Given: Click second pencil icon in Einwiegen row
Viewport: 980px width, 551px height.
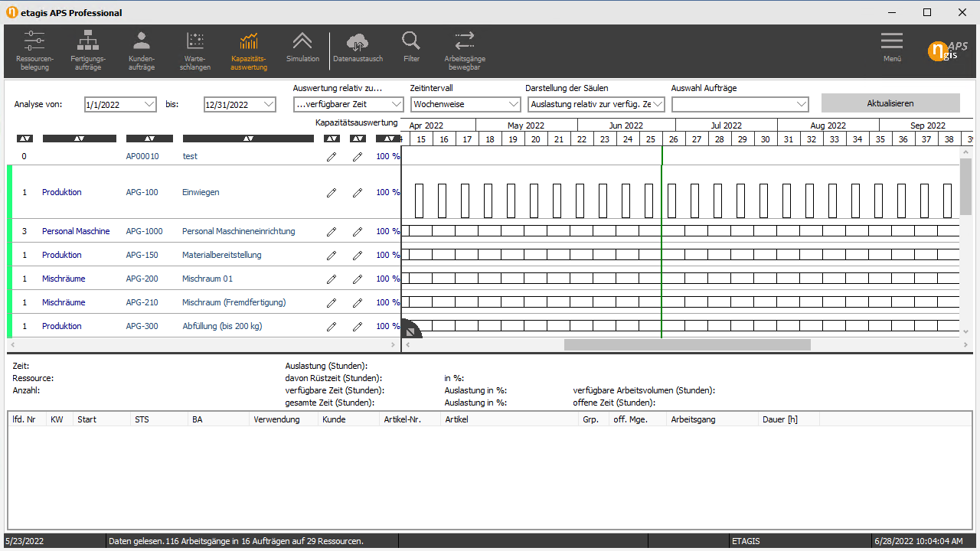Looking at the screenshot, I should 358,193.
